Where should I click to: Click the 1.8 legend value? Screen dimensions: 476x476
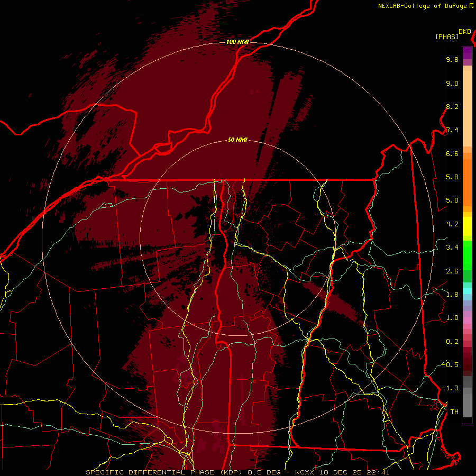point(452,295)
